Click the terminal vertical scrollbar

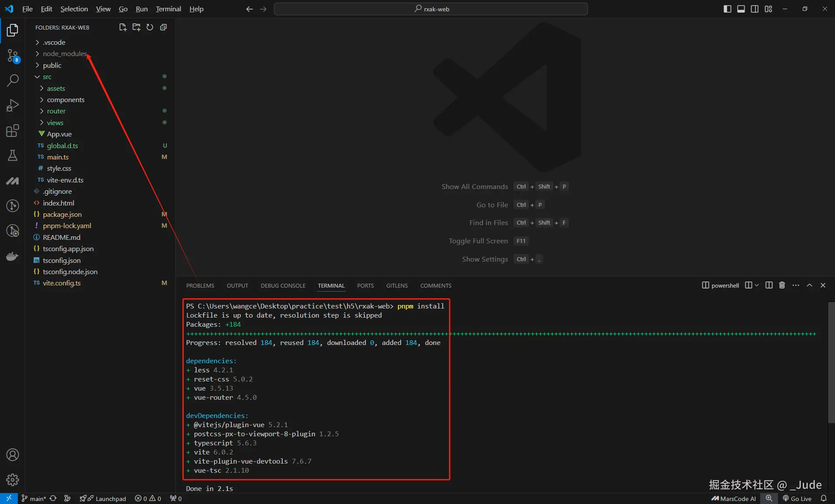click(x=831, y=362)
